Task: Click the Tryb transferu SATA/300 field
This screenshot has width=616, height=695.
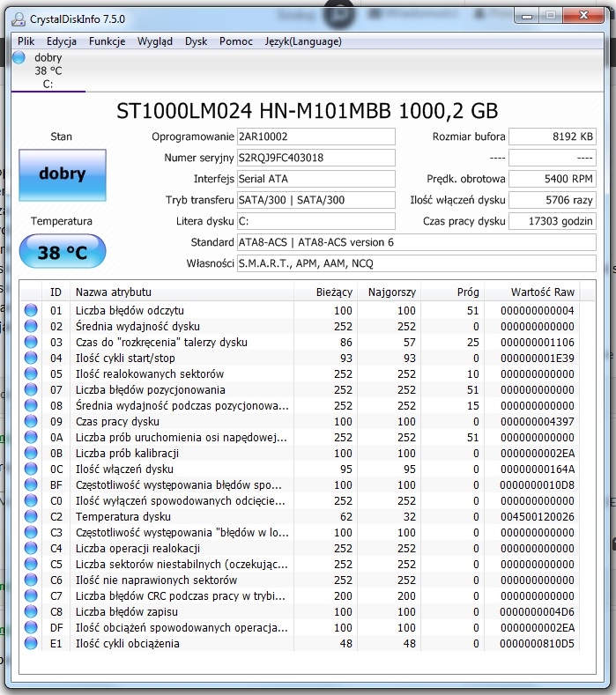Action: [x=316, y=200]
